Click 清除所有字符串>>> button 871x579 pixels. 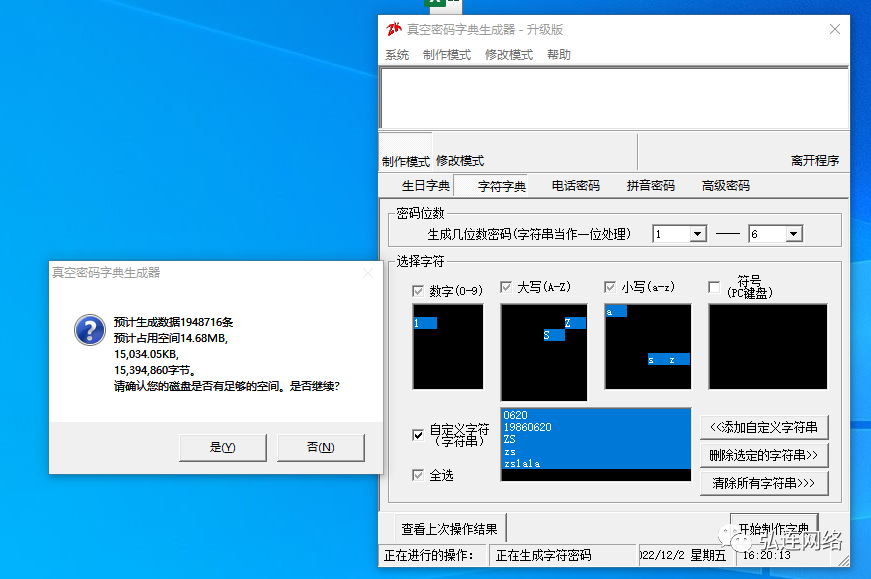(764, 483)
